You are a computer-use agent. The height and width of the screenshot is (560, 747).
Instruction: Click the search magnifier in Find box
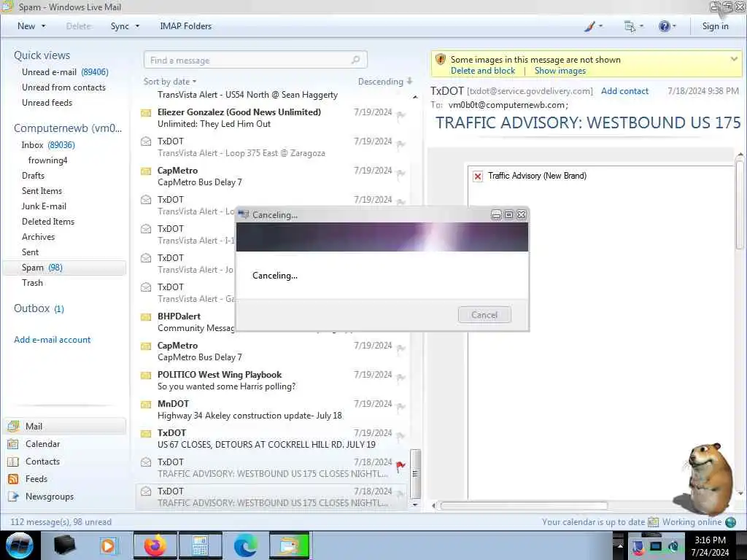(x=355, y=60)
